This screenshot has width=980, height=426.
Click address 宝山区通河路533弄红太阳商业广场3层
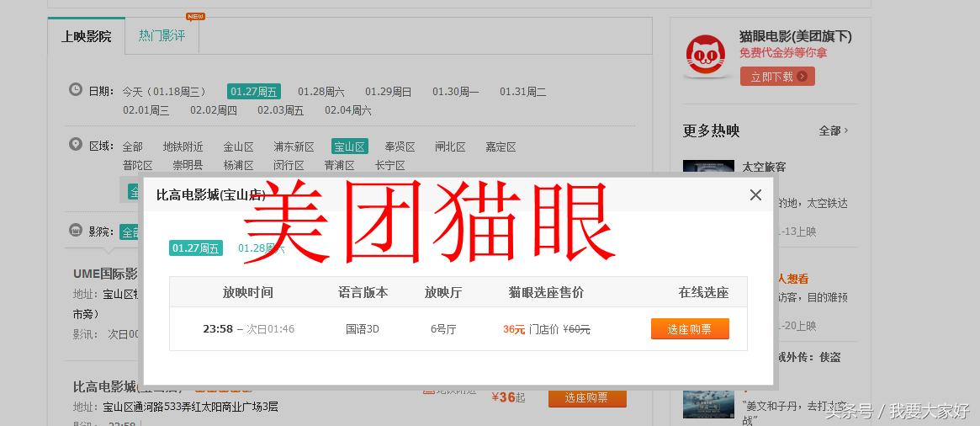pyautogui.click(x=191, y=407)
